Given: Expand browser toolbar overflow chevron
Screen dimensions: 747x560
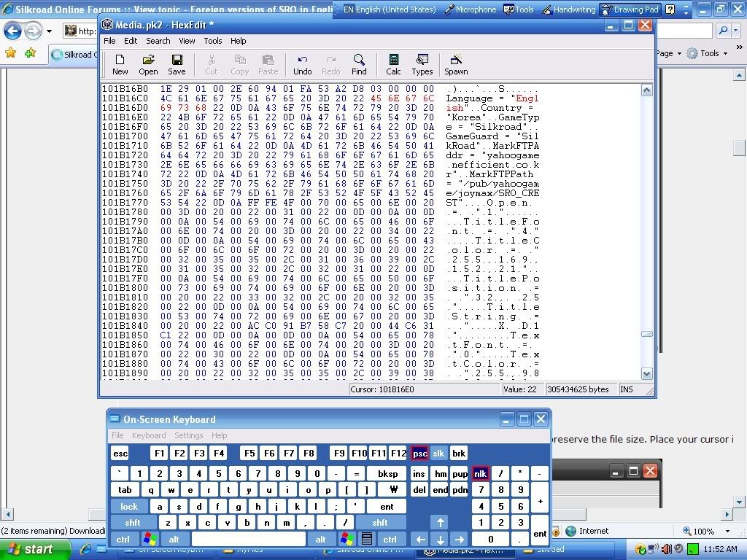Looking at the screenshot, I should click(x=739, y=47).
